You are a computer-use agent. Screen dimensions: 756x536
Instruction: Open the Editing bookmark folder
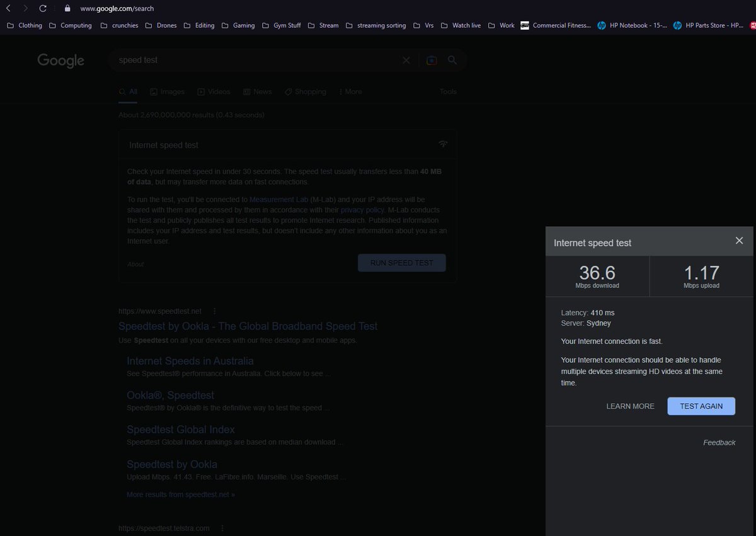[x=198, y=26]
